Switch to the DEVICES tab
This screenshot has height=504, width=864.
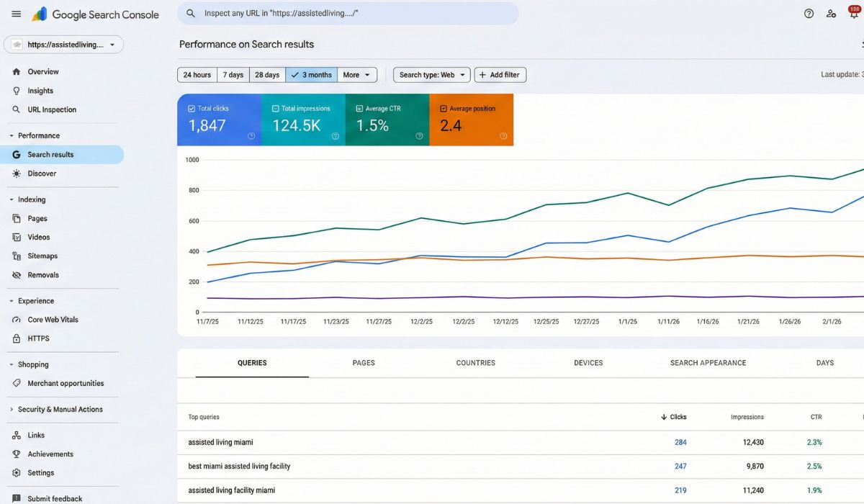(588, 363)
